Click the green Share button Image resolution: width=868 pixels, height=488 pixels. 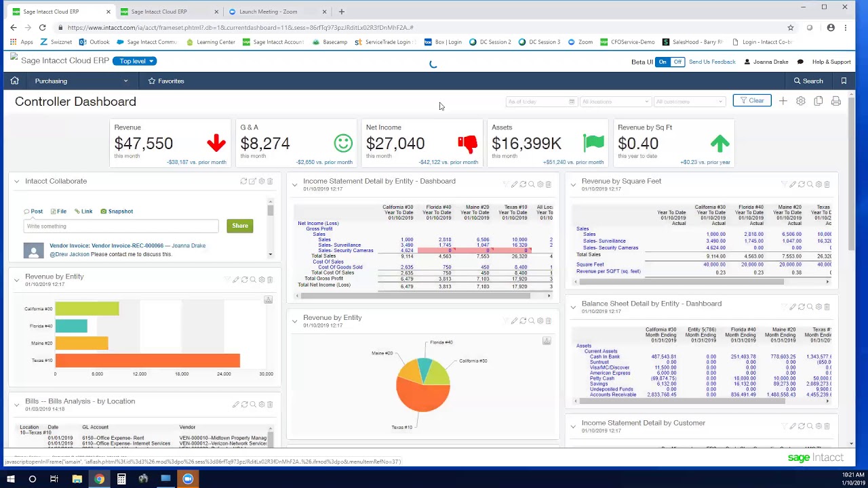(240, 226)
